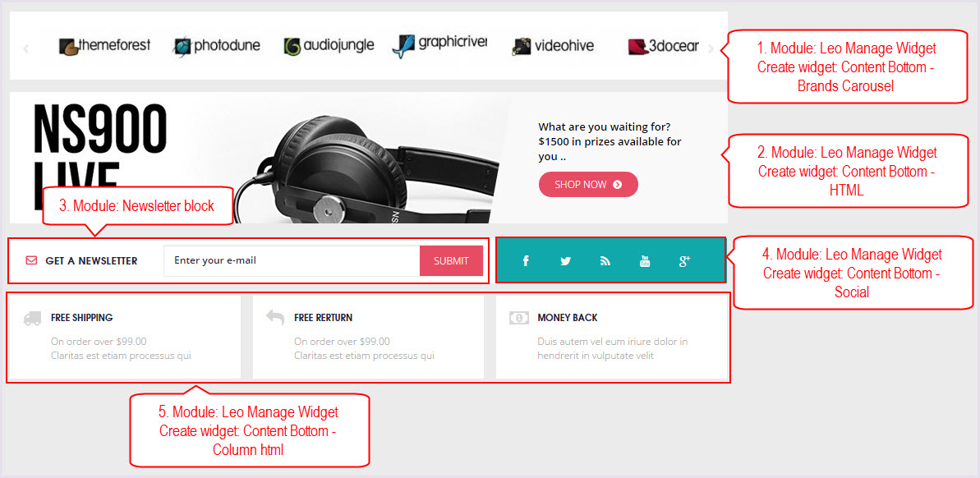Screen dimensions: 980x478
Task: Click the Free Shipping truck icon
Action: pos(33,318)
